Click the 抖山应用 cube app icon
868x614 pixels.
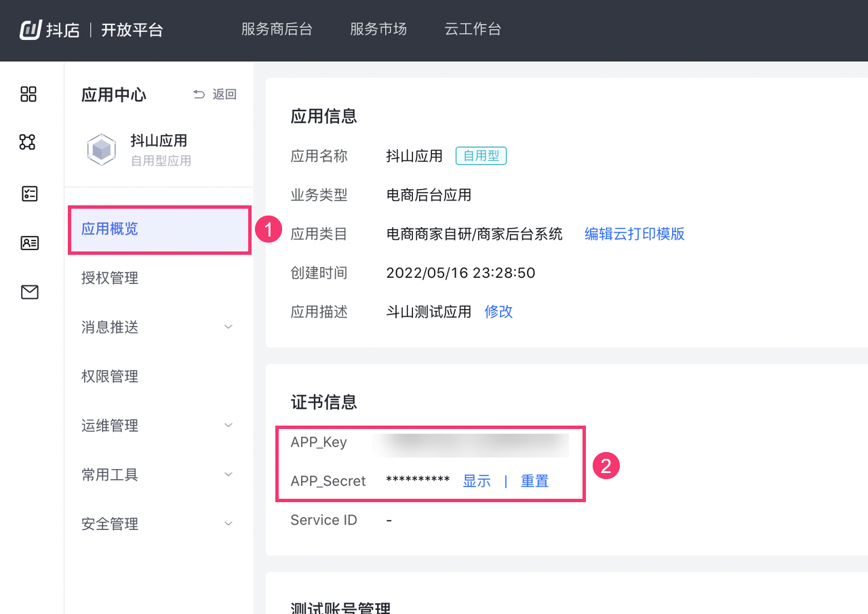click(x=102, y=150)
